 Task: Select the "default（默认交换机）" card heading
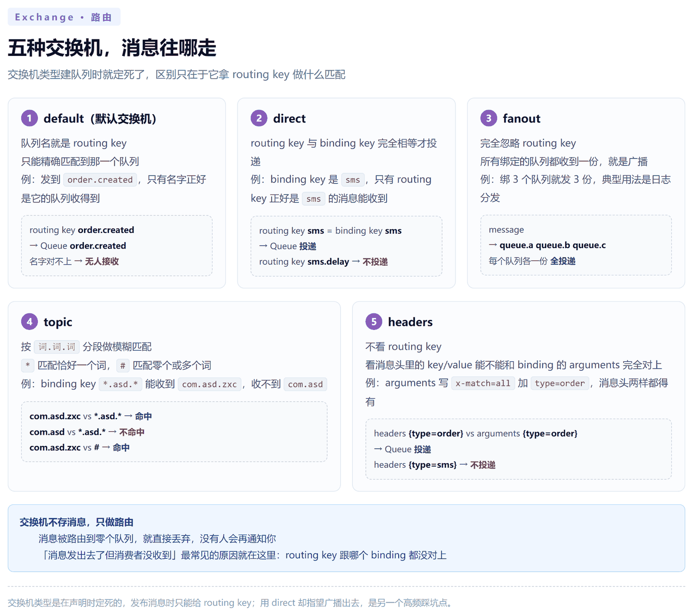click(x=100, y=119)
